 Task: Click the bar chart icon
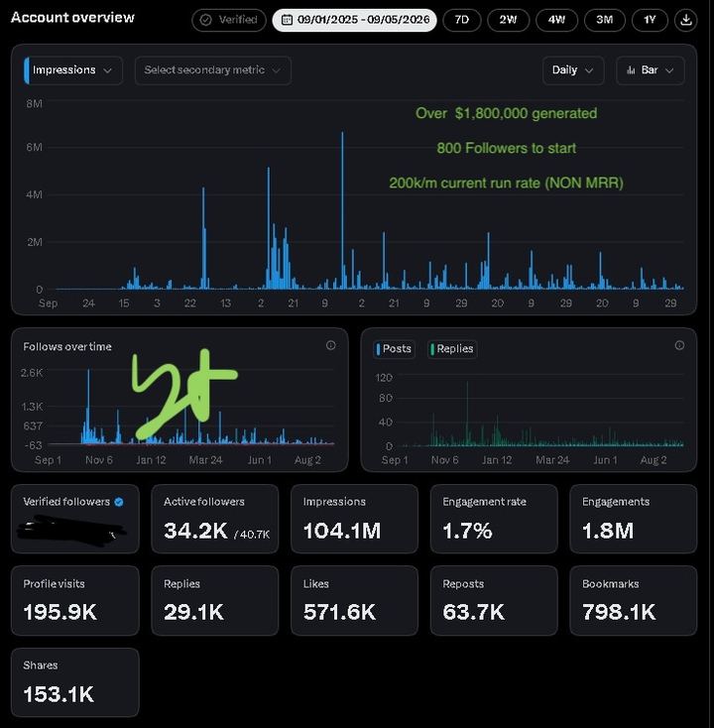point(631,70)
